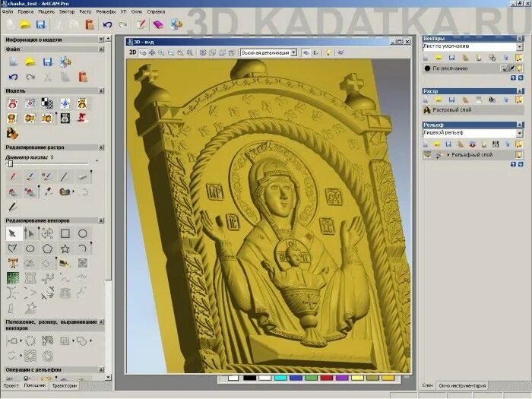Select the red paint brush raster tool

[x=13, y=177]
